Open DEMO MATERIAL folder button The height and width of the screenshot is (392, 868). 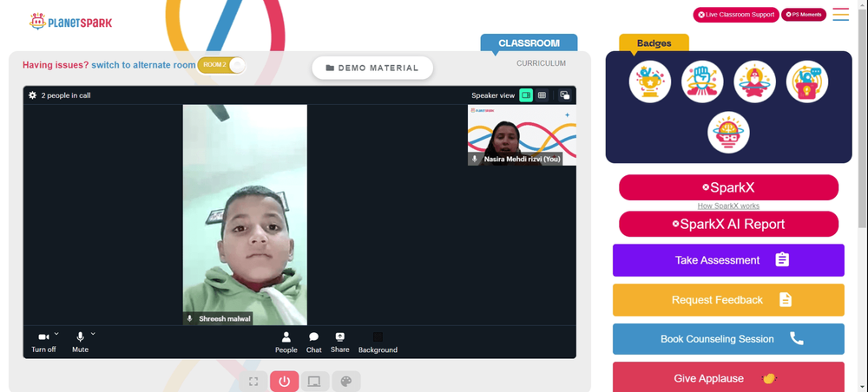tap(372, 68)
